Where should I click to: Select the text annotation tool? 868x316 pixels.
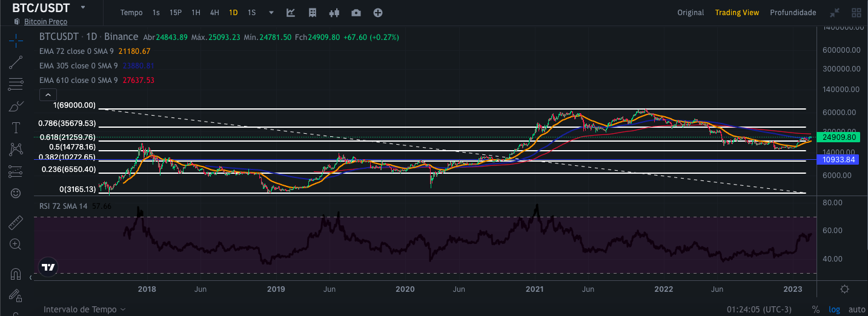[16, 128]
